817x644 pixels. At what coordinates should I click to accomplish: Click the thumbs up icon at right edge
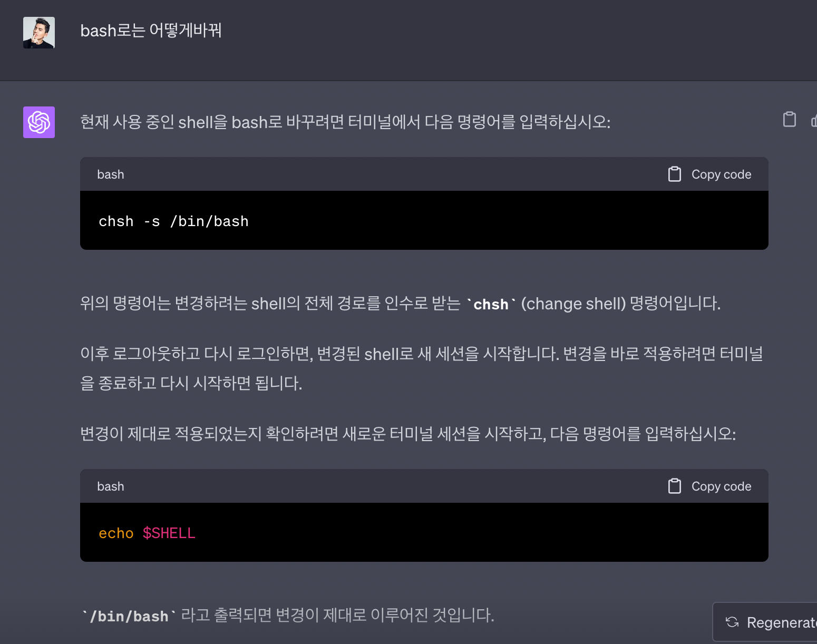point(814,120)
